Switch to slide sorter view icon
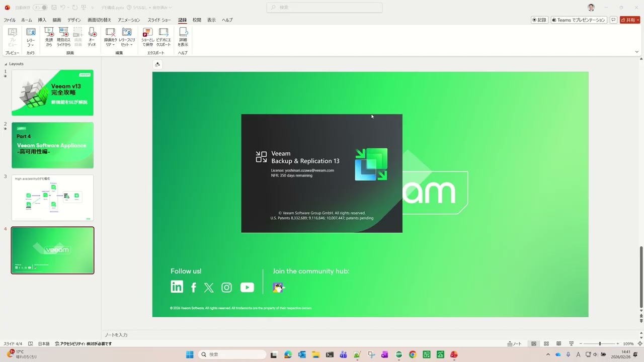644x362 pixels. click(x=546, y=344)
